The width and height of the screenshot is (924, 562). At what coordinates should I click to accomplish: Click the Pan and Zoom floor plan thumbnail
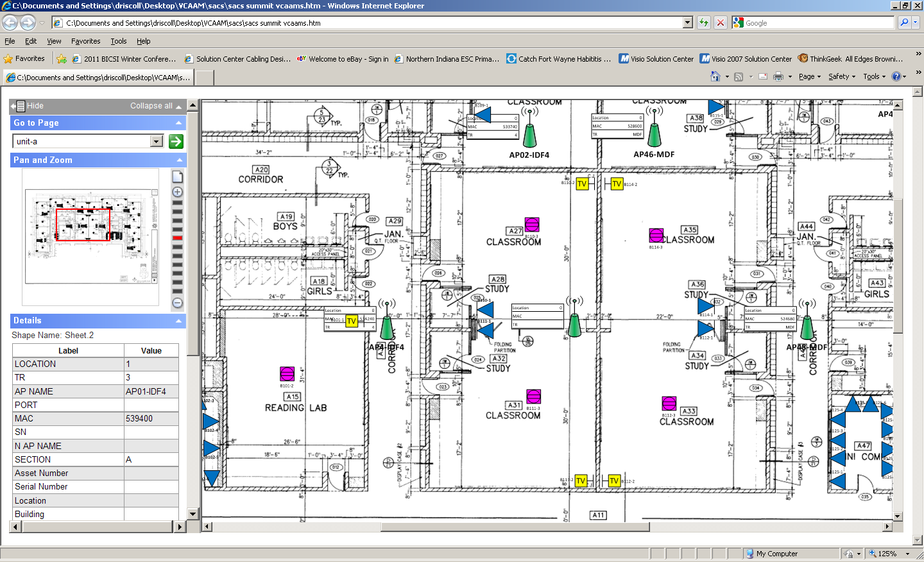(90, 237)
